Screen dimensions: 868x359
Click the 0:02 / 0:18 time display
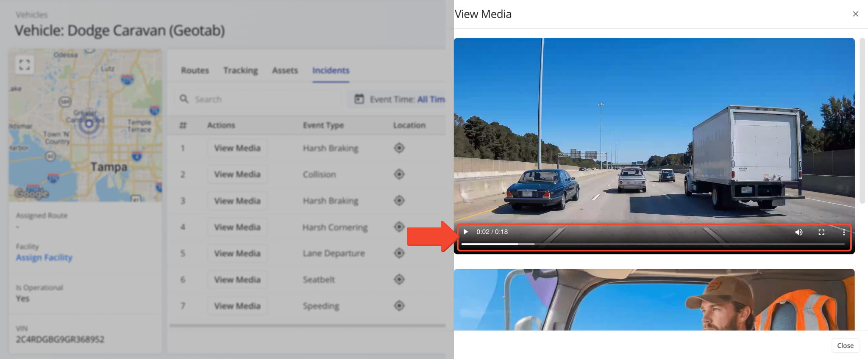[x=492, y=232]
